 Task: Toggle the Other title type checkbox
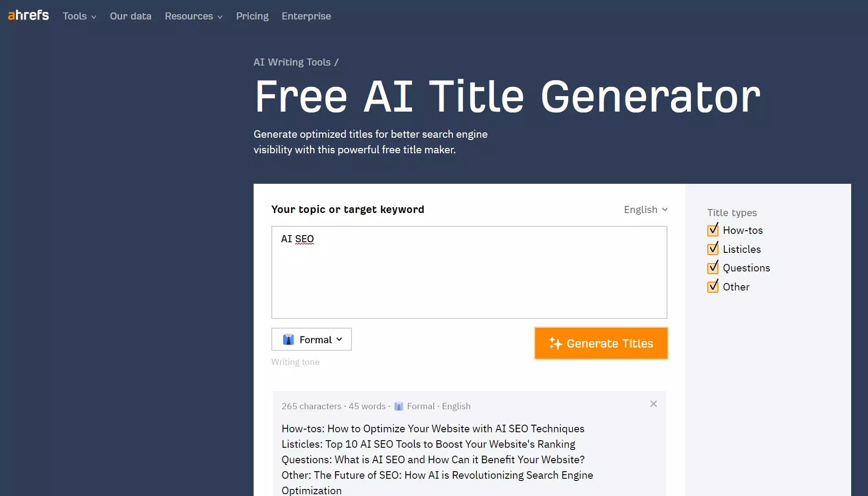click(713, 287)
